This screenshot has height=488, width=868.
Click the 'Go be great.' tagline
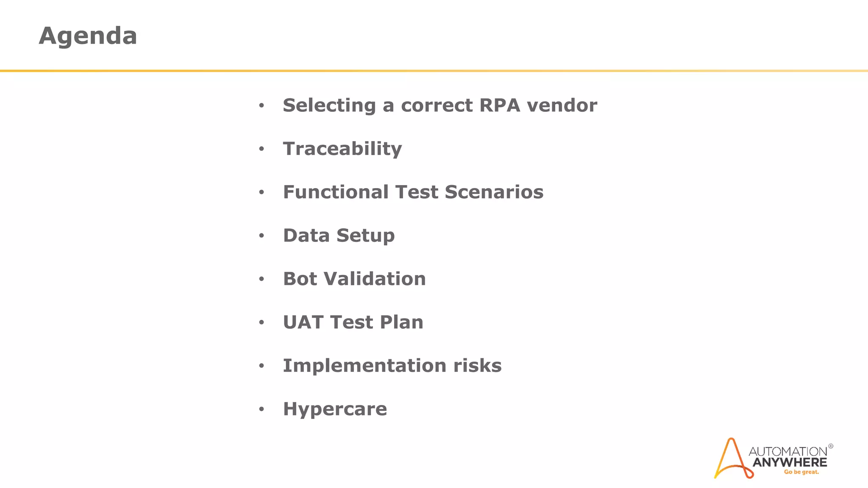pos(801,472)
